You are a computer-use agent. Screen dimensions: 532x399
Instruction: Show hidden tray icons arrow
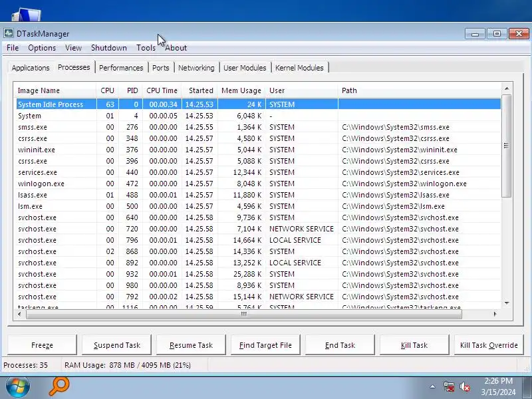pyautogui.click(x=433, y=386)
